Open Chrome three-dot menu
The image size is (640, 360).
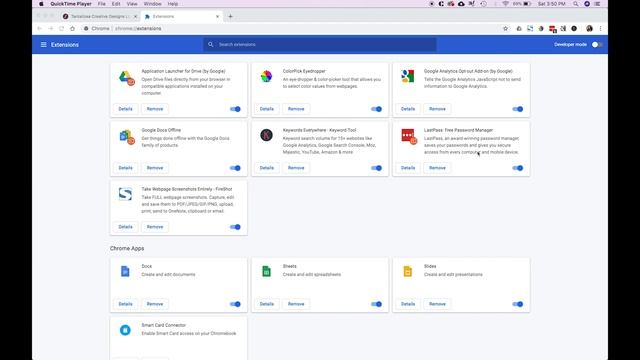coord(600,29)
